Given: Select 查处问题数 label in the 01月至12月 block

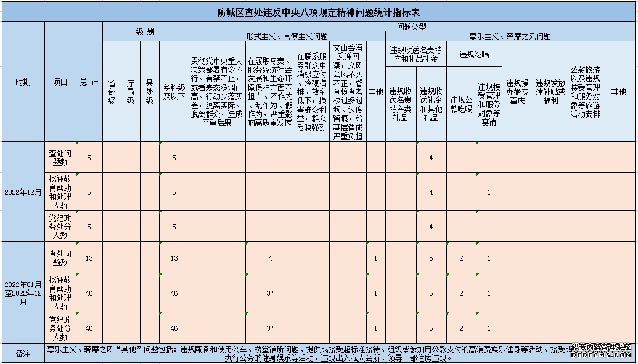Looking at the screenshot, I should [x=60, y=257].
